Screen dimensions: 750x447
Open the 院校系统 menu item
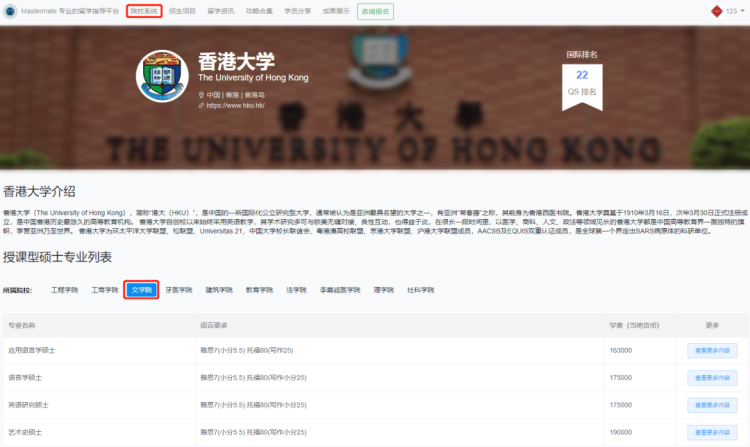click(144, 11)
